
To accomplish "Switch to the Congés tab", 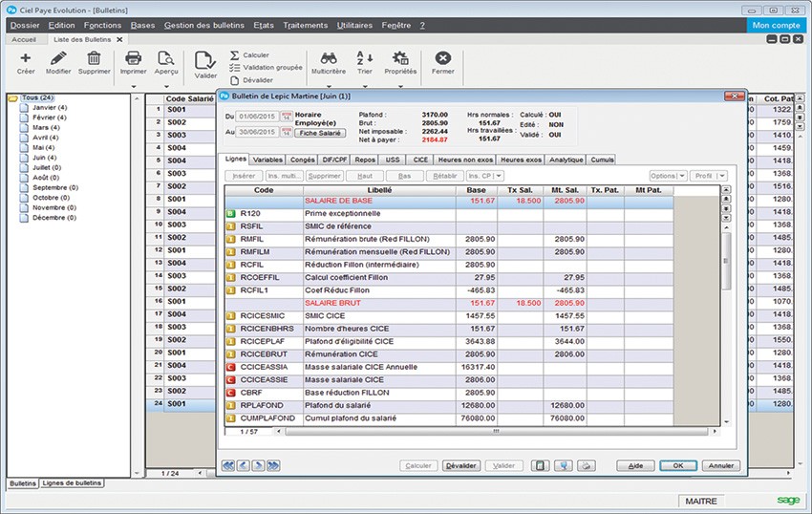I will (x=303, y=160).
